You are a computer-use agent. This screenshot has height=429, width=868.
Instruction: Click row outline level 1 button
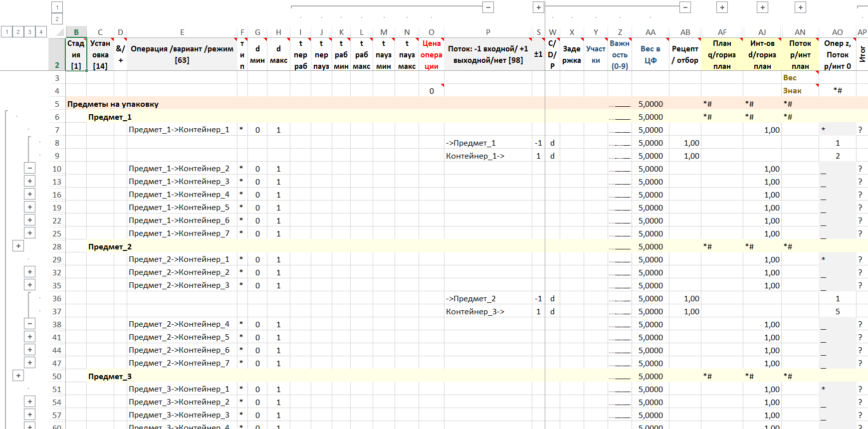(6, 32)
